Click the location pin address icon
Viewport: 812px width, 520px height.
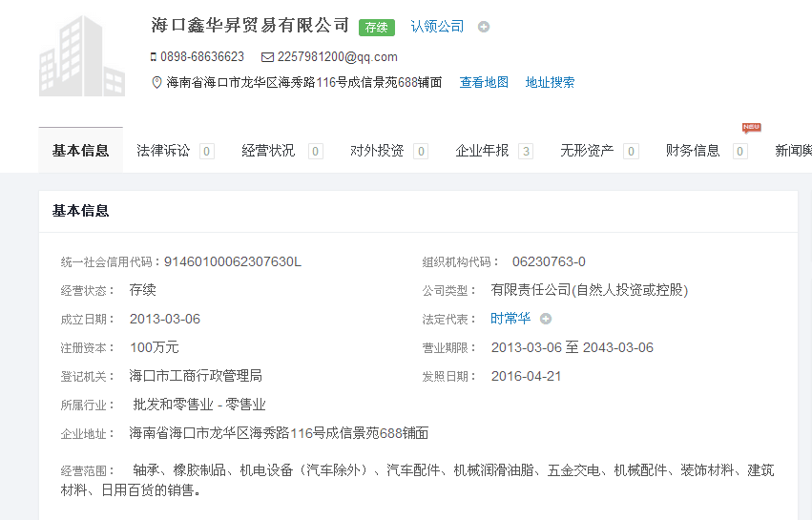[157, 83]
